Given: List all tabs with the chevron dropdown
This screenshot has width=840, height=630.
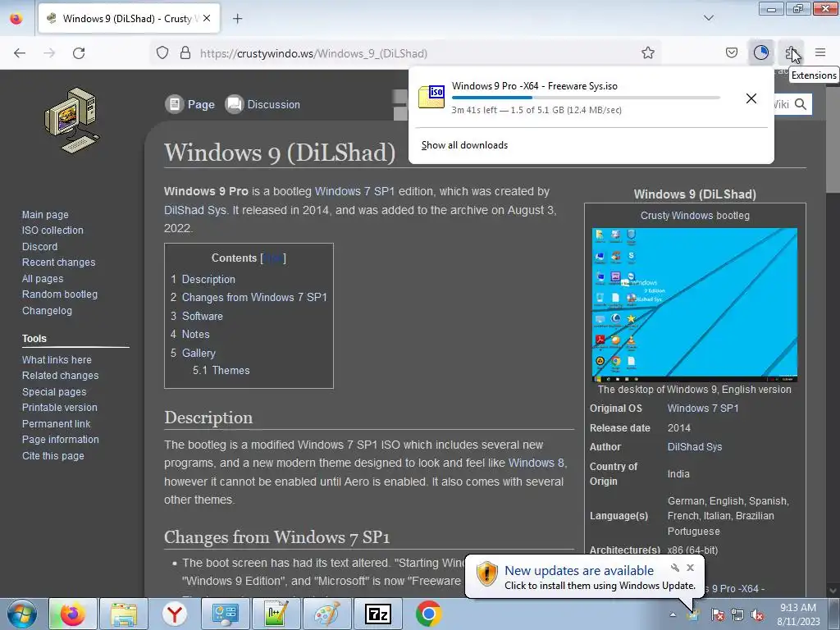Looking at the screenshot, I should pos(708,18).
